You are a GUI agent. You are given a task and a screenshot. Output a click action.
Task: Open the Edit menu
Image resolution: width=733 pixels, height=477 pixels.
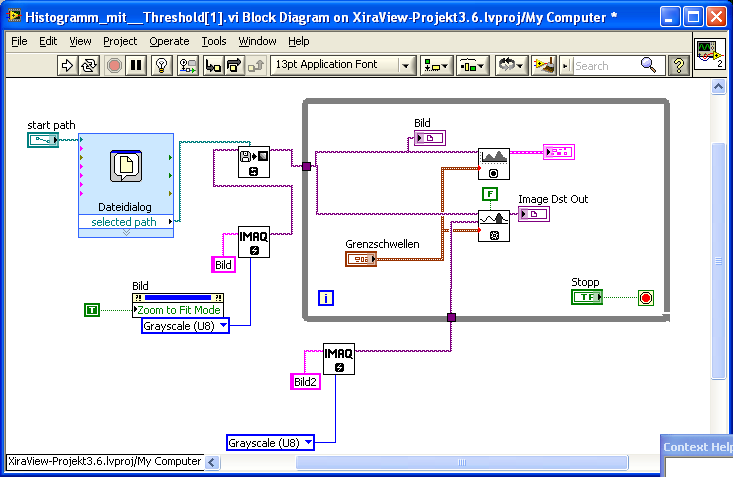(48, 42)
